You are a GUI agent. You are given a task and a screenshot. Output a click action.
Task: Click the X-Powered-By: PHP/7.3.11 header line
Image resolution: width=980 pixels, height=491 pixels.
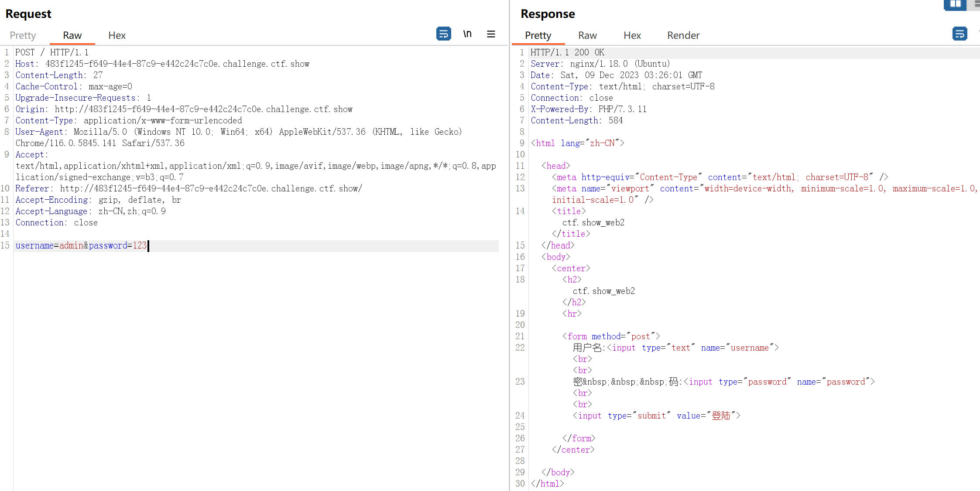coord(588,109)
